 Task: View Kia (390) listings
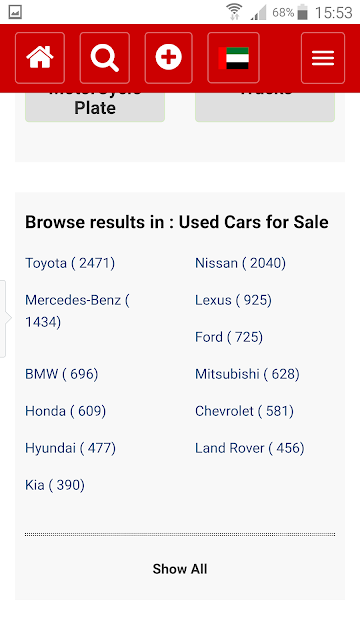tap(55, 485)
